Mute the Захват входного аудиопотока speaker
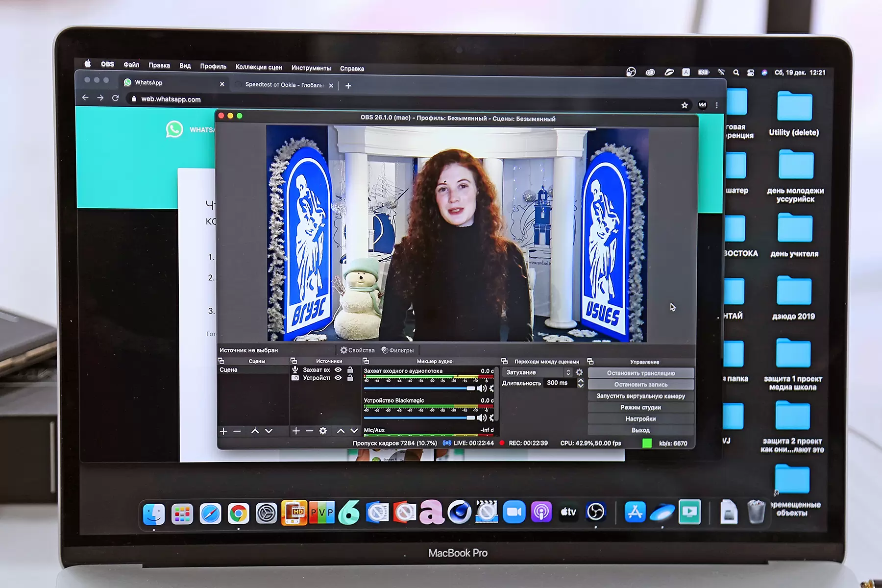 481,389
